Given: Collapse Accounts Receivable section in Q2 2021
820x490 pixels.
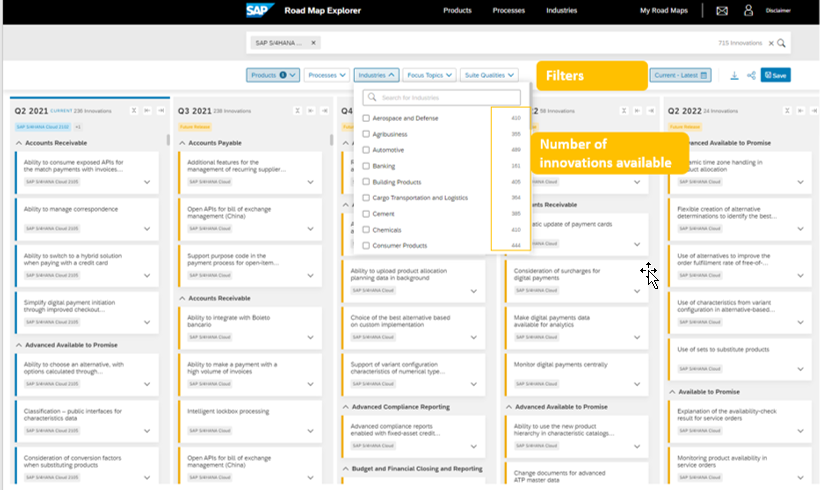Looking at the screenshot, I should pyautogui.click(x=18, y=143).
